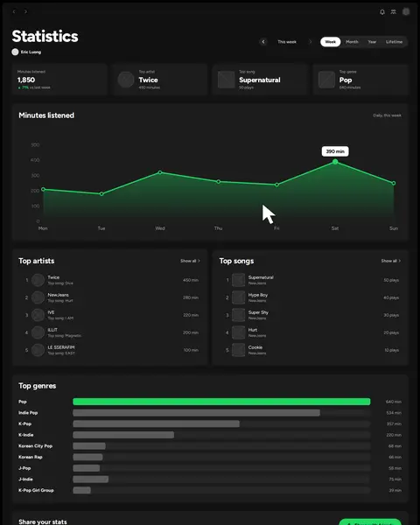Image resolution: width=420 pixels, height=525 pixels.
Task: Click the Korean Rap genre label
Action: point(31,457)
